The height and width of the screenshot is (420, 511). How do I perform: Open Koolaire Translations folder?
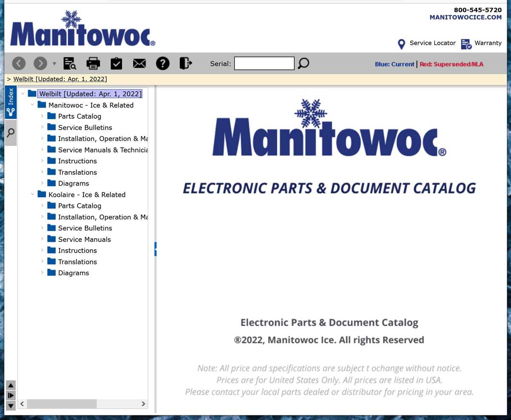tap(78, 262)
